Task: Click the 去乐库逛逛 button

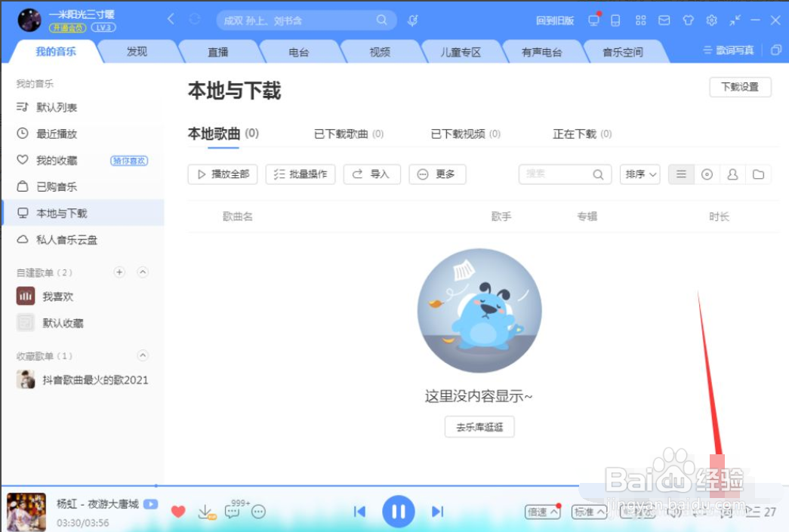Action: (479, 427)
